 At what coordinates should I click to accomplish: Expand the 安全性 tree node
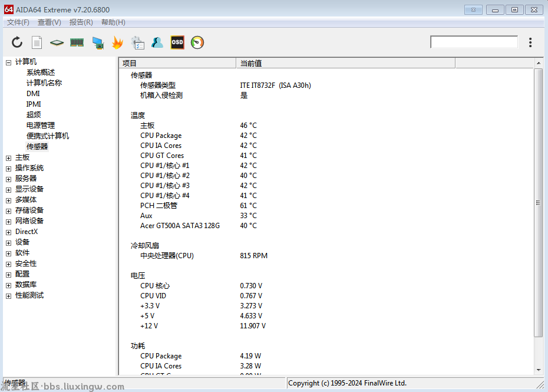tap(9, 264)
